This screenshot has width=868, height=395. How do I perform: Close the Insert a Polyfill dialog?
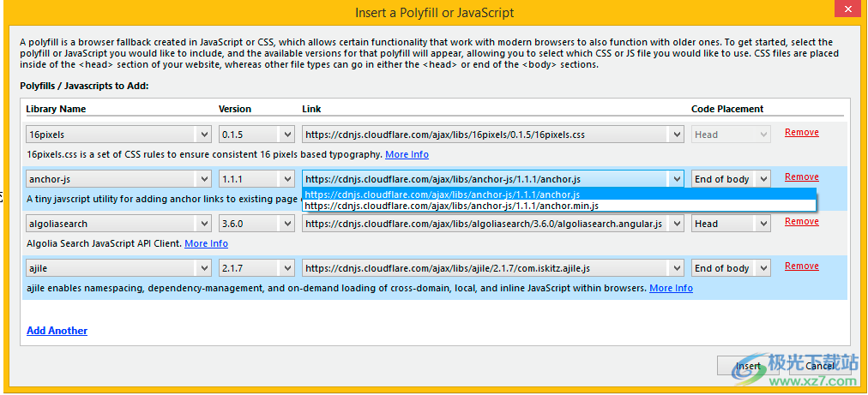coord(847,10)
